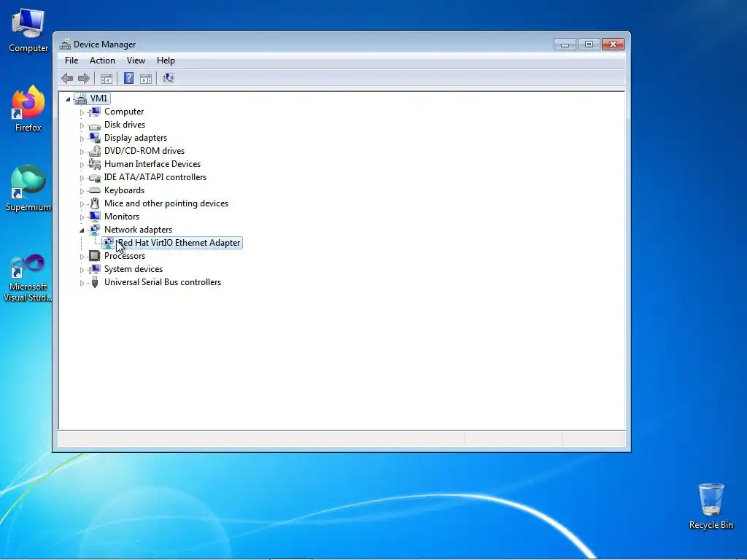Open the Action menu
Viewport: 747px width, 560px height.
[102, 61]
